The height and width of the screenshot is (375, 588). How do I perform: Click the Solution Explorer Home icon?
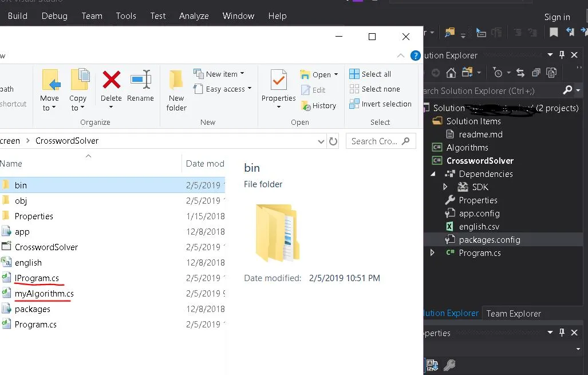[x=451, y=72]
